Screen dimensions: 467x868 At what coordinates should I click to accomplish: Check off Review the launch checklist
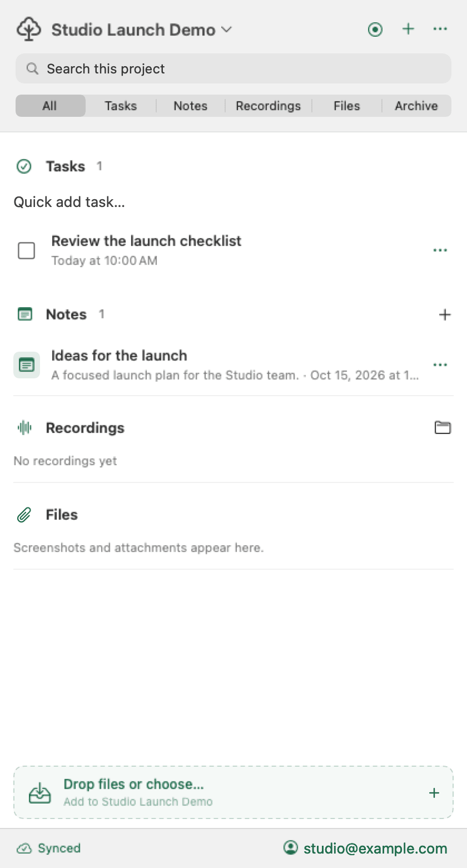pyautogui.click(x=27, y=251)
